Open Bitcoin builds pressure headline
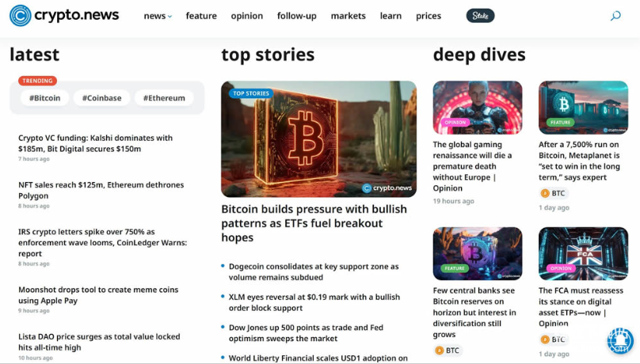This screenshot has width=640, height=364. pyautogui.click(x=314, y=223)
